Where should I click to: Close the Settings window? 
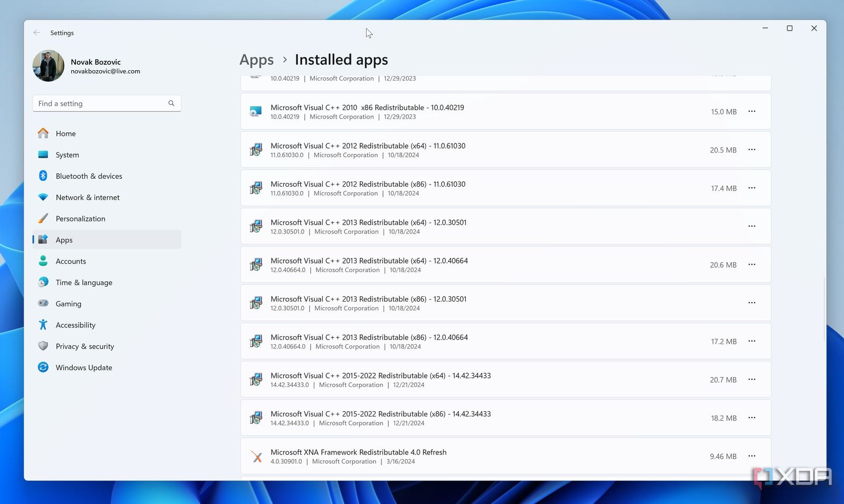(814, 28)
